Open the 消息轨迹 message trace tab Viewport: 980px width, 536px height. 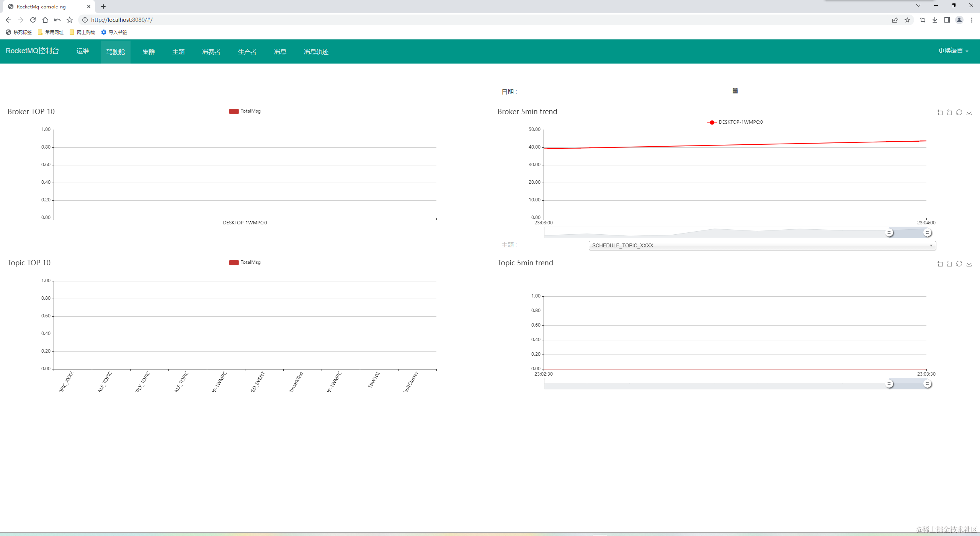click(x=316, y=52)
